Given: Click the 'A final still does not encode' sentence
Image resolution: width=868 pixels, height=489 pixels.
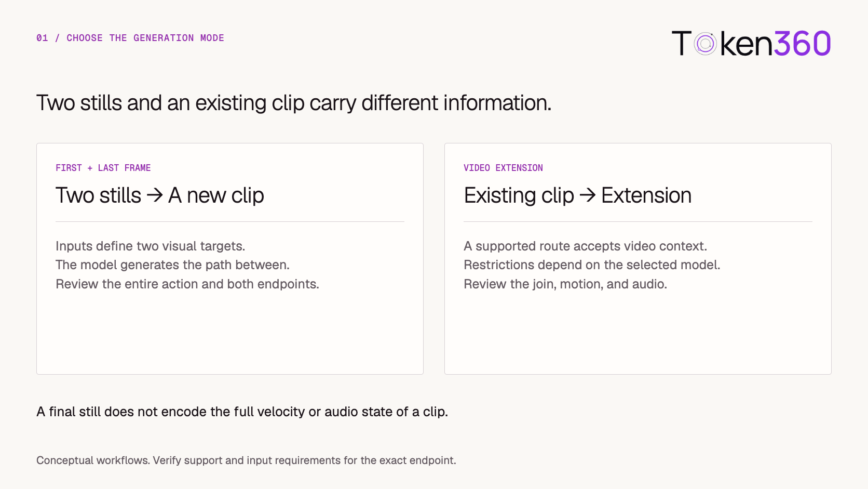Looking at the screenshot, I should click(x=242, y=412).
